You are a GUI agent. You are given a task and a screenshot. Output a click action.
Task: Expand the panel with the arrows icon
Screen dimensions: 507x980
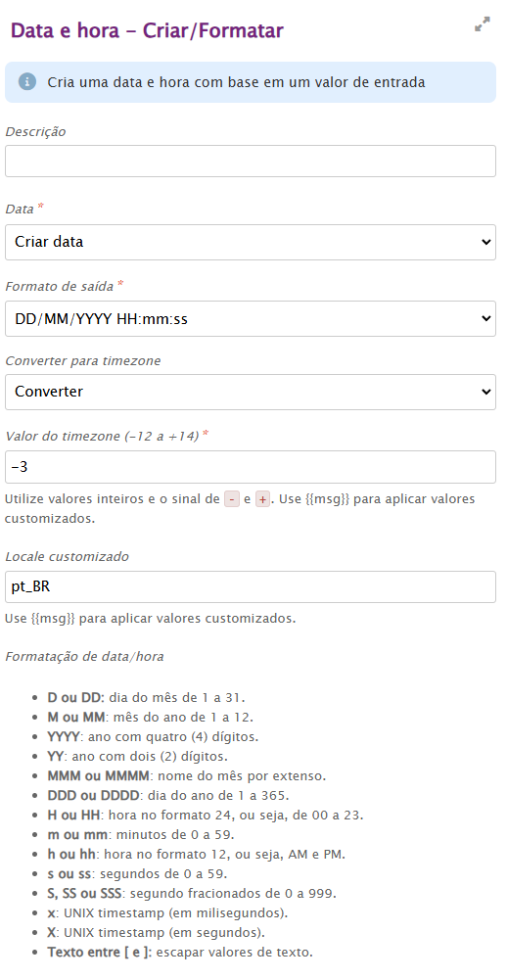[x=482, y=25]
